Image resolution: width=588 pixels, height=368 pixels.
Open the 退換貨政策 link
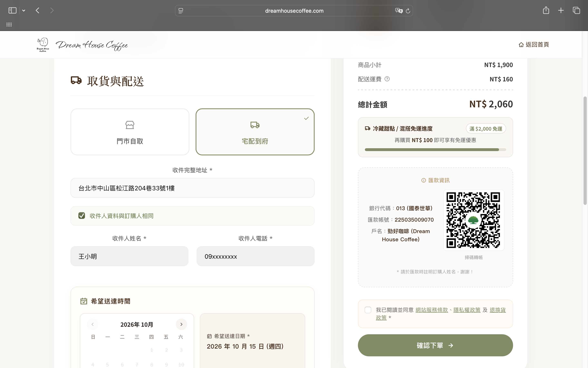click(x=497, y=310)
